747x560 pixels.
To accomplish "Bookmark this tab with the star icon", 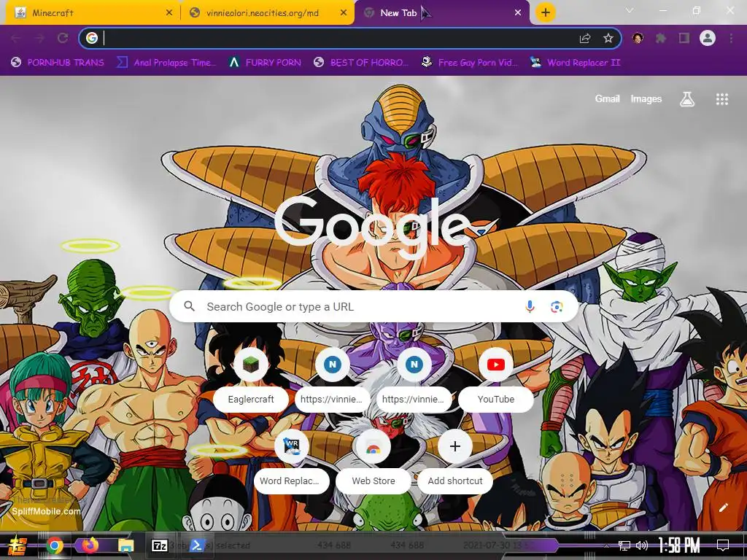I will click(608, 38).
